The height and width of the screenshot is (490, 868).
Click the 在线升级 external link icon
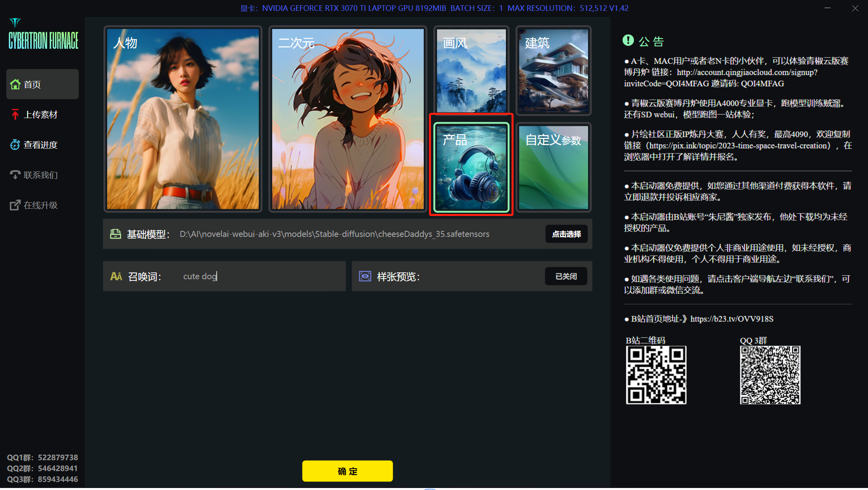click(15, 205)
